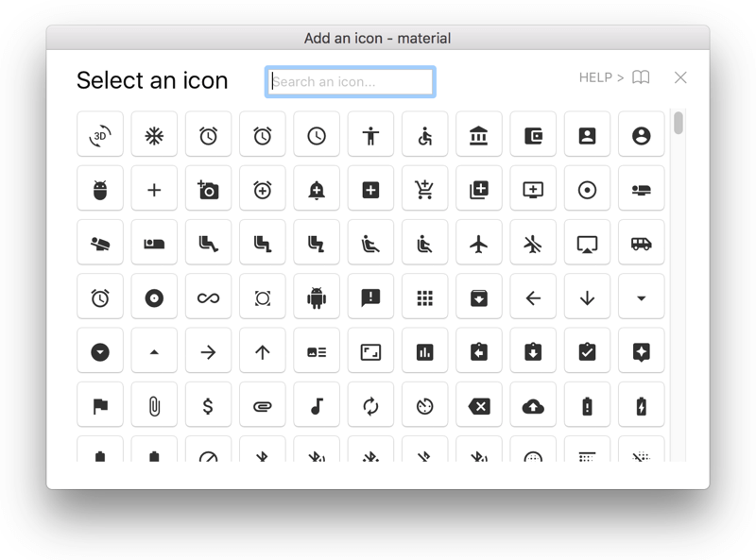Choose the round account circle icon
The width and height of the screenshot is (756, 560).
pos(642,134)
